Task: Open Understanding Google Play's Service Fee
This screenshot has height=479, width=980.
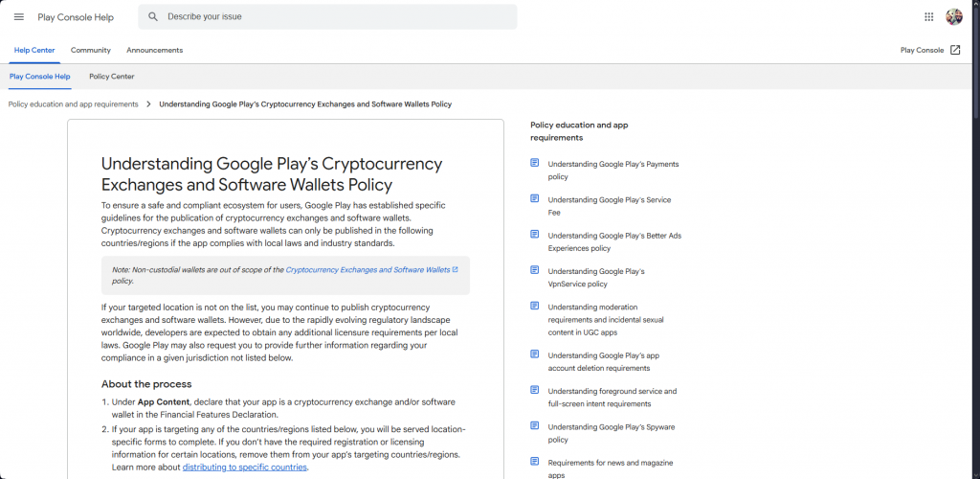Action: (610, 206)
